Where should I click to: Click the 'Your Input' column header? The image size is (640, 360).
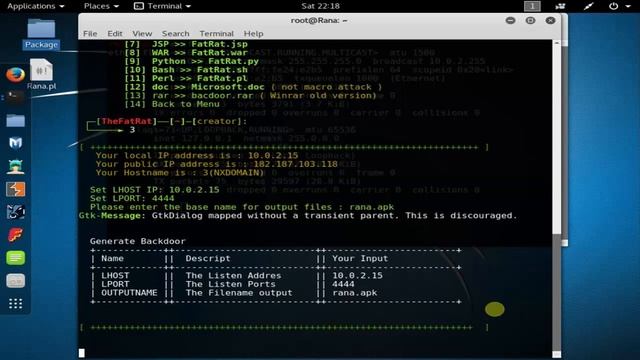[x=360, y=258]
